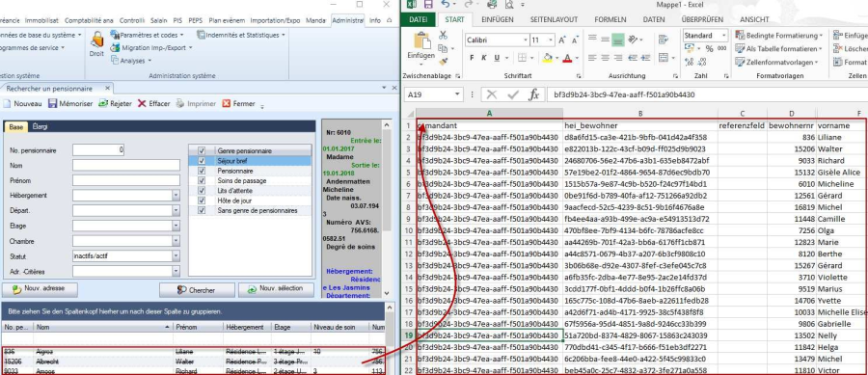Image resolution: width=868 pixels, height=375 pixels.
Task: Click the red Effacer cross
Action: click(x=143, y=103)
